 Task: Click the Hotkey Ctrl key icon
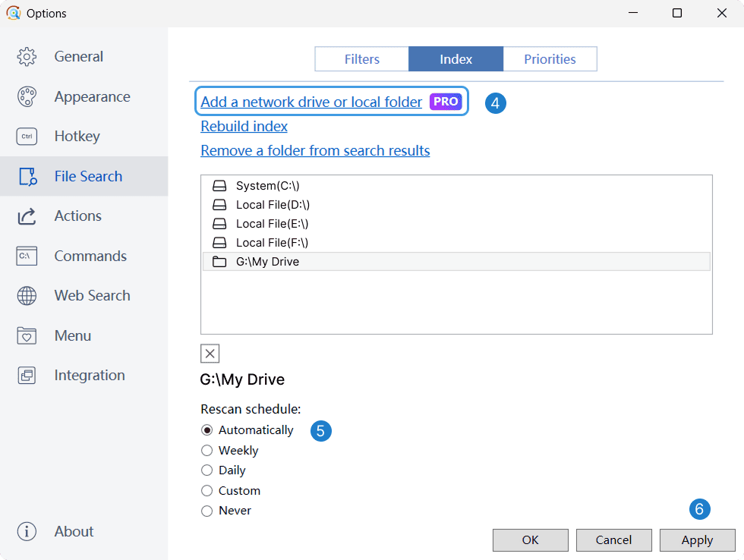coord(27,137)
